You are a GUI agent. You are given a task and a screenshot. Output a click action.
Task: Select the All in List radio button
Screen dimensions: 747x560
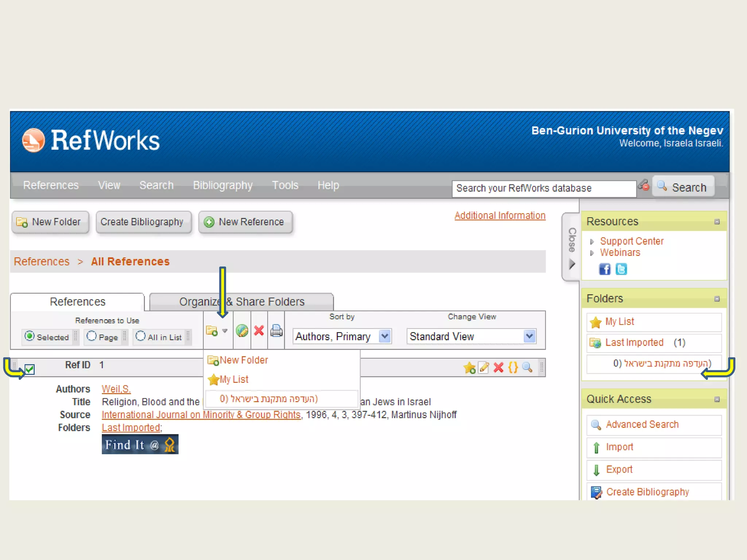[140, 336]
